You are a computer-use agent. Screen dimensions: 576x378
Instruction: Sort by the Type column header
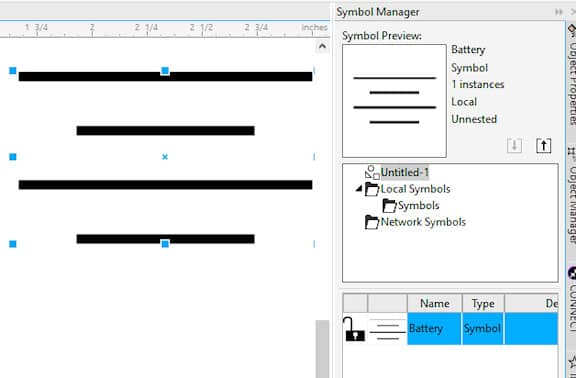483,303
